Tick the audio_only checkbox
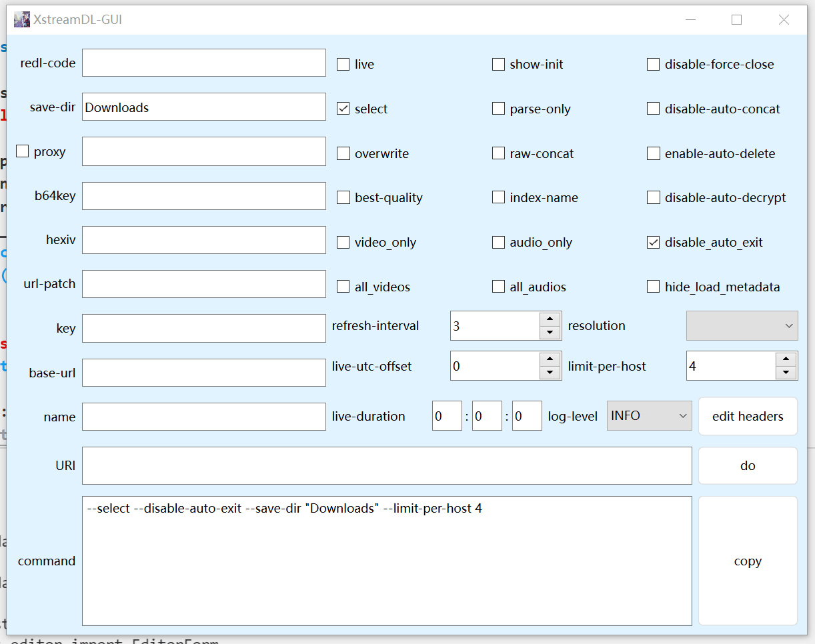This screenshot has width=815, height=644. tap(498, 242)
